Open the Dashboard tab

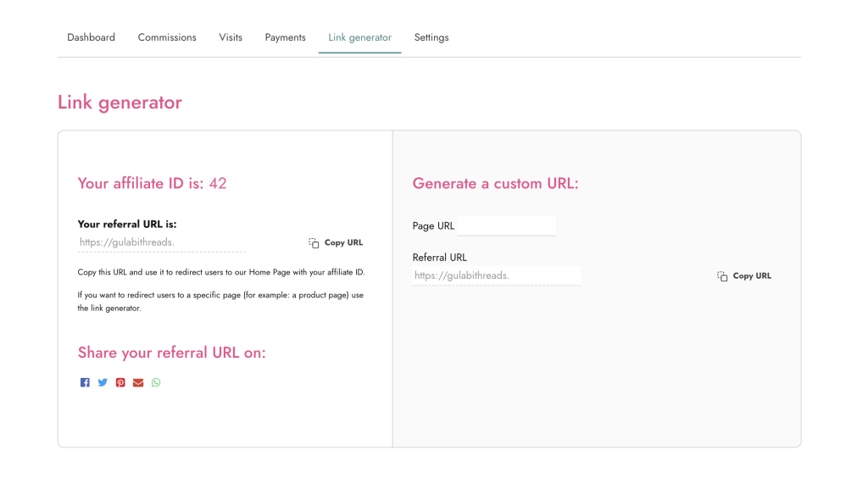point(91,37)
